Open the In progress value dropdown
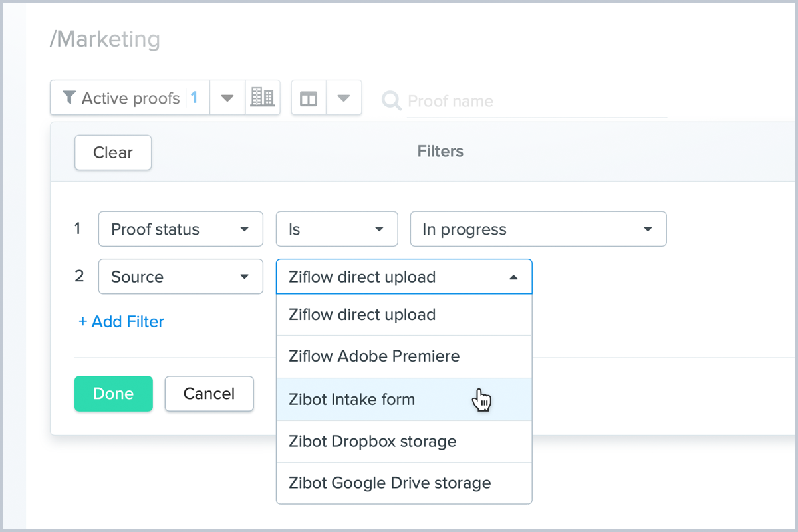The height and width of the screenshot is (532, 798). [x=537, y=229]
